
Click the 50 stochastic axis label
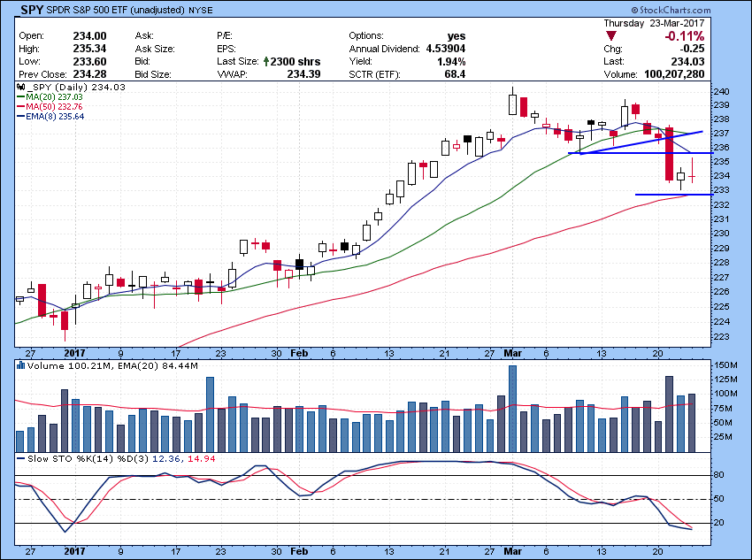tap(719, 499)
